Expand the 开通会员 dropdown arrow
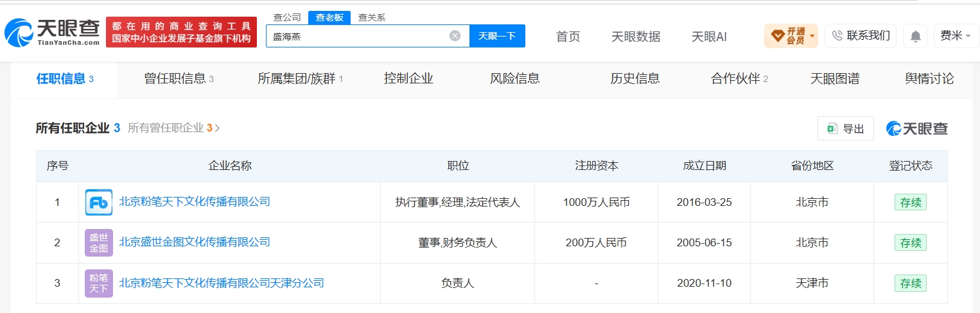 point(812,36)
